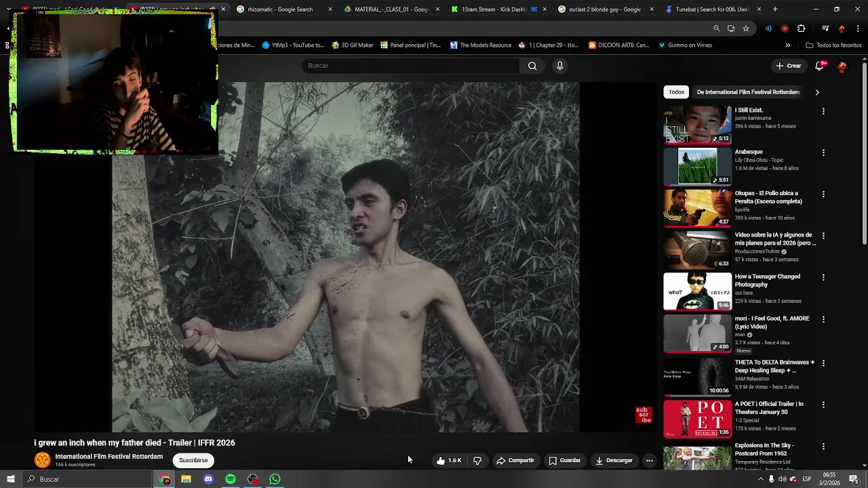Open the Chrome extensions puzzle icon

[x=801, y=28]
